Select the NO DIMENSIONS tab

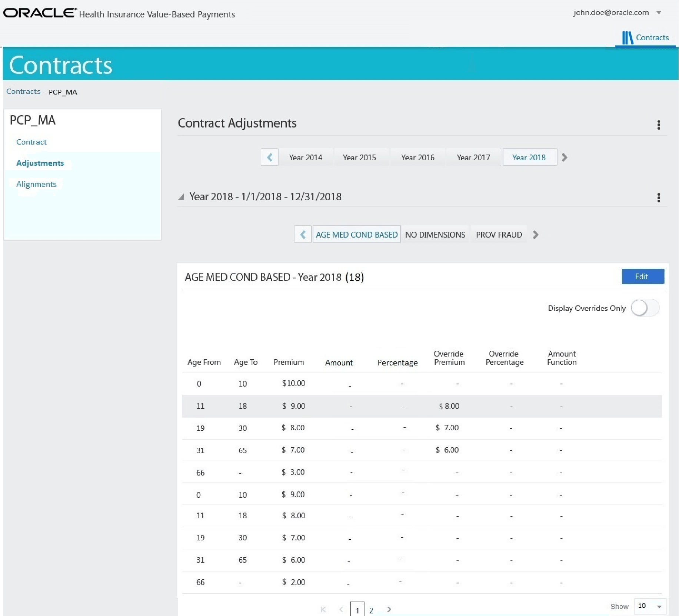[435, 235]
